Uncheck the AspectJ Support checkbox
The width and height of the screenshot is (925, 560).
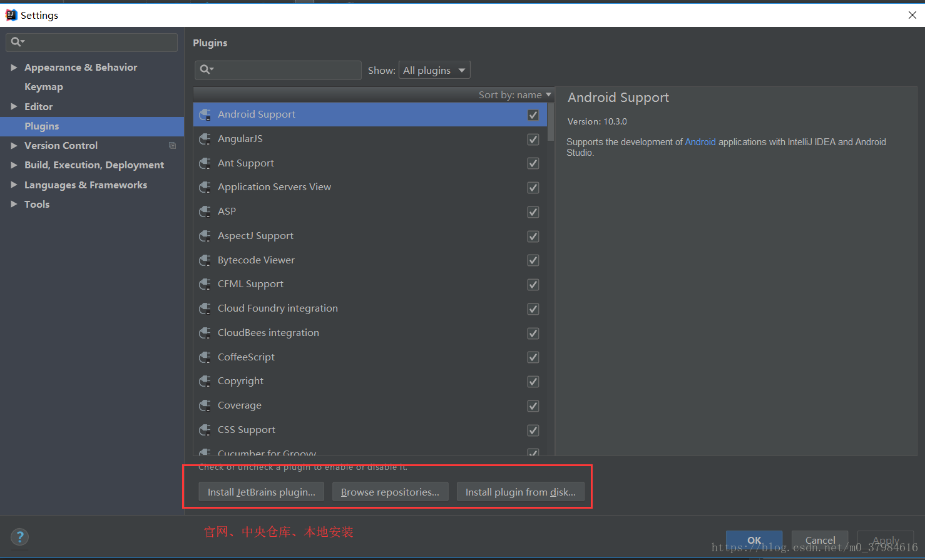pos(533,237)
